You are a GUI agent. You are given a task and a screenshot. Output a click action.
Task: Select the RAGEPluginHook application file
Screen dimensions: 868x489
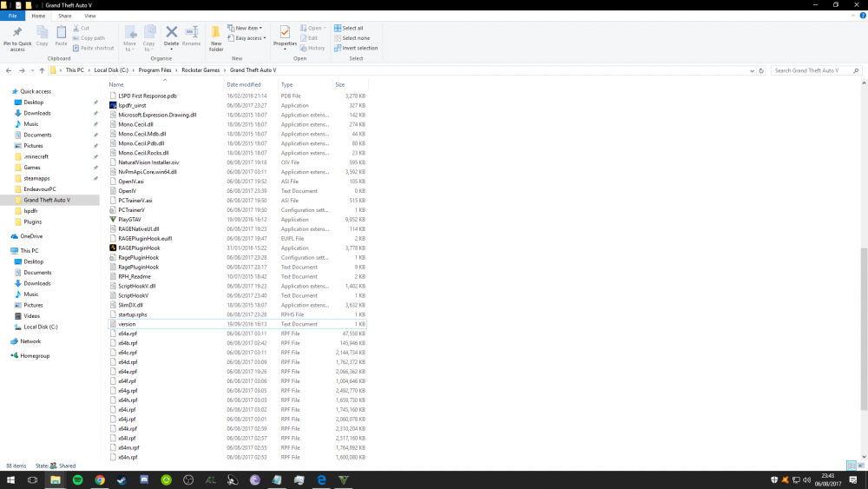point(238,248)
